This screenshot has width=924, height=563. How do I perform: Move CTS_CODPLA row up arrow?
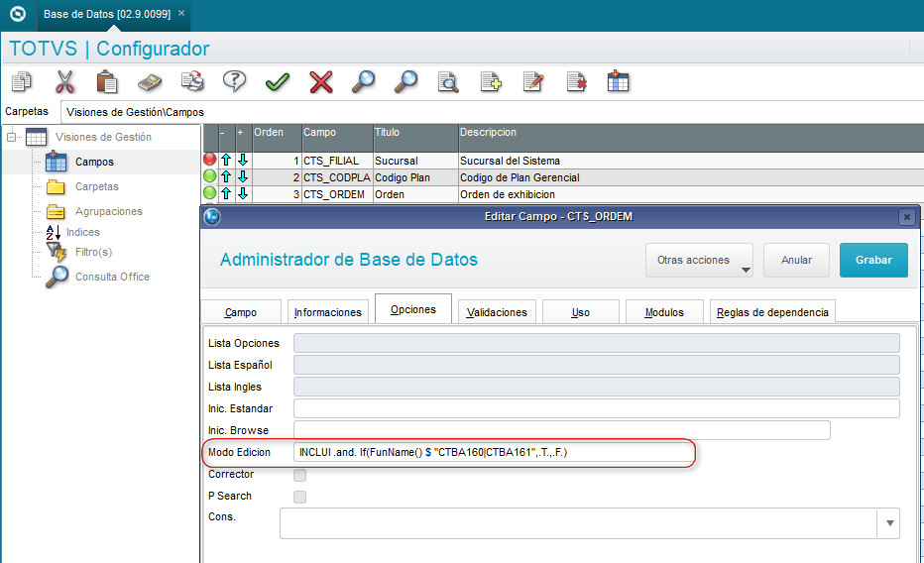[226, 176]
